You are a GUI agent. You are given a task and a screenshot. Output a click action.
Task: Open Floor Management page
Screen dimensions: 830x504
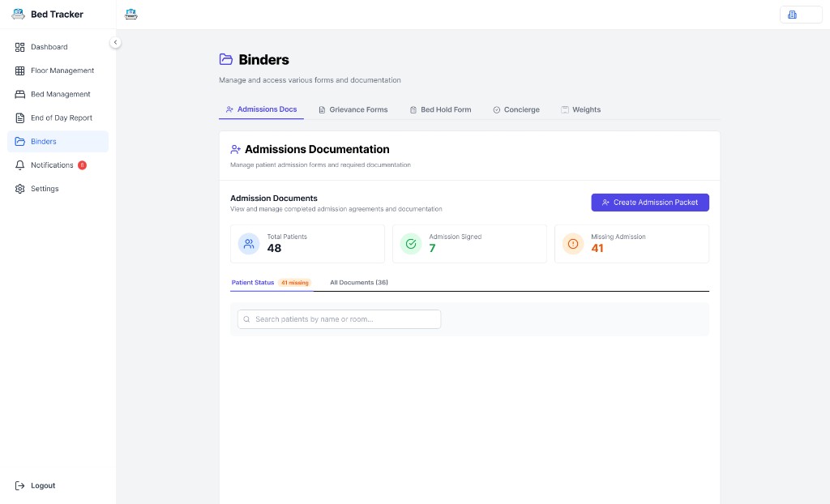coord(58,70)
